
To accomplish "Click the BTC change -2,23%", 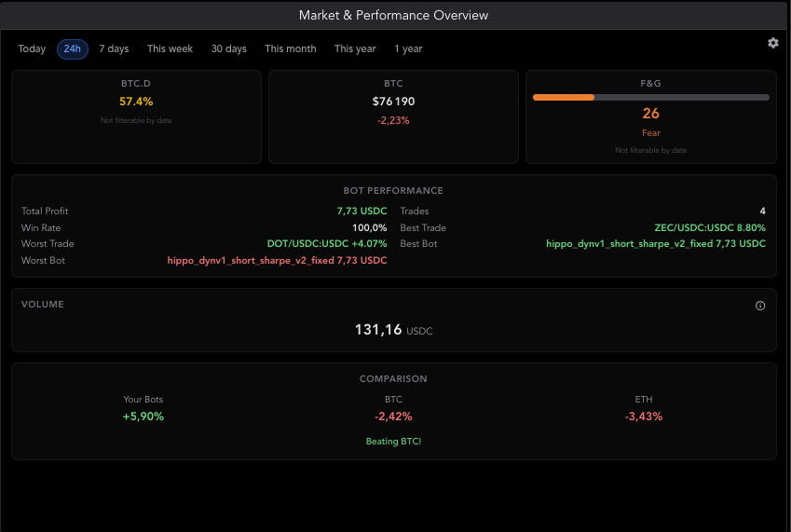I will 393,120.
